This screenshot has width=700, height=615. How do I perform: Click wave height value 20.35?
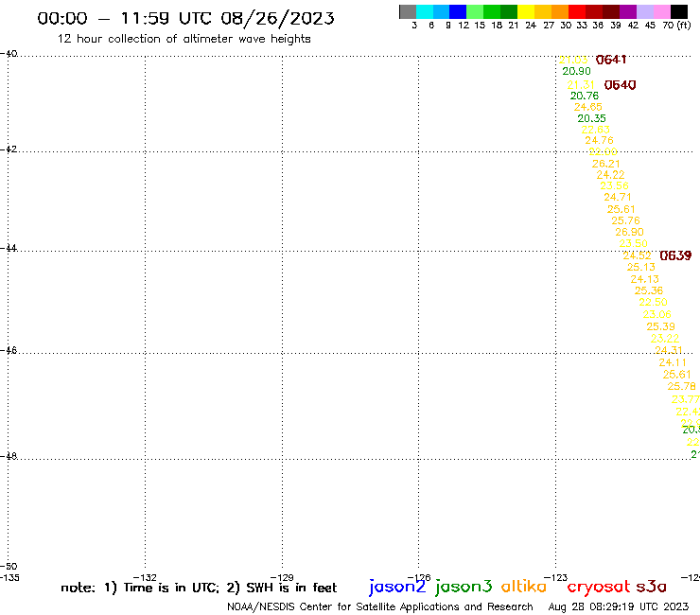(x=591, y=118)
